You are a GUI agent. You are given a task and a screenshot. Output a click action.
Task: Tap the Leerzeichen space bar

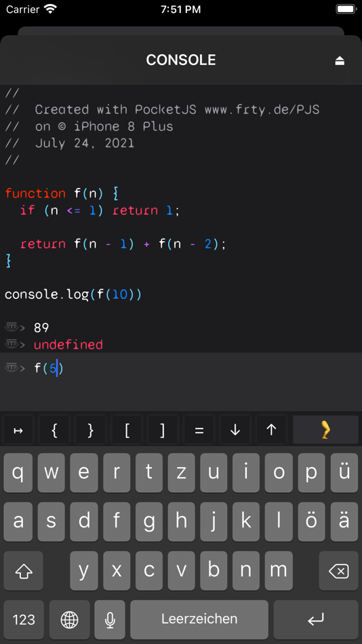tap(199, 620)
